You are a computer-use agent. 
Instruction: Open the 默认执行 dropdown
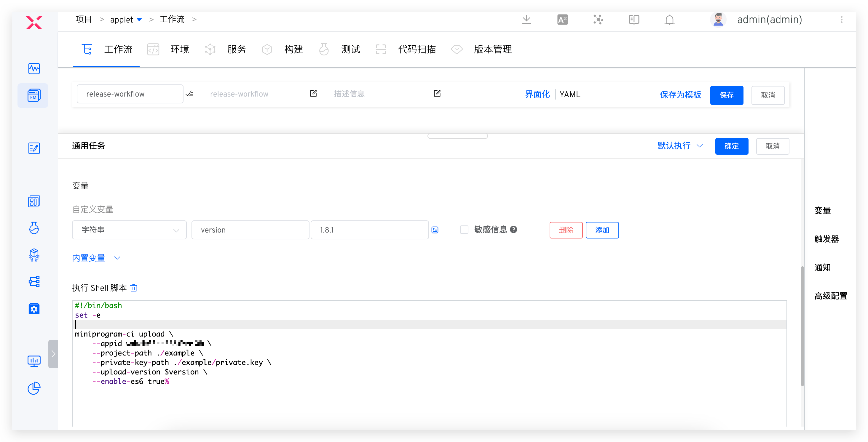[680, 146]
